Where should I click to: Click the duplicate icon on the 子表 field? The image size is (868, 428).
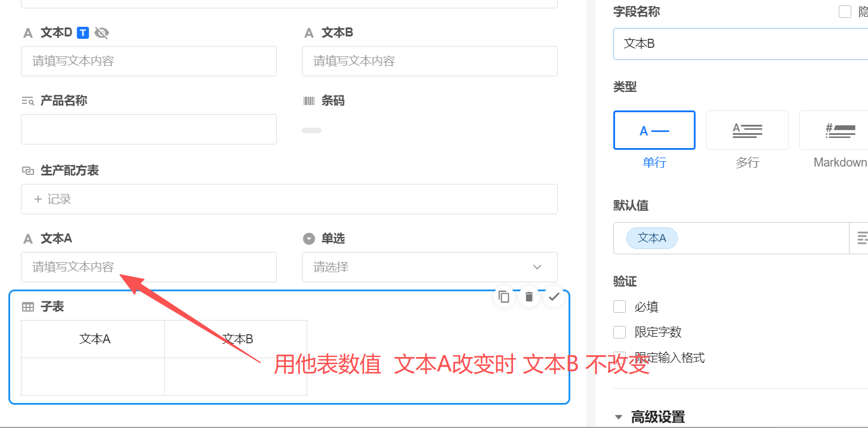(503, 296)
